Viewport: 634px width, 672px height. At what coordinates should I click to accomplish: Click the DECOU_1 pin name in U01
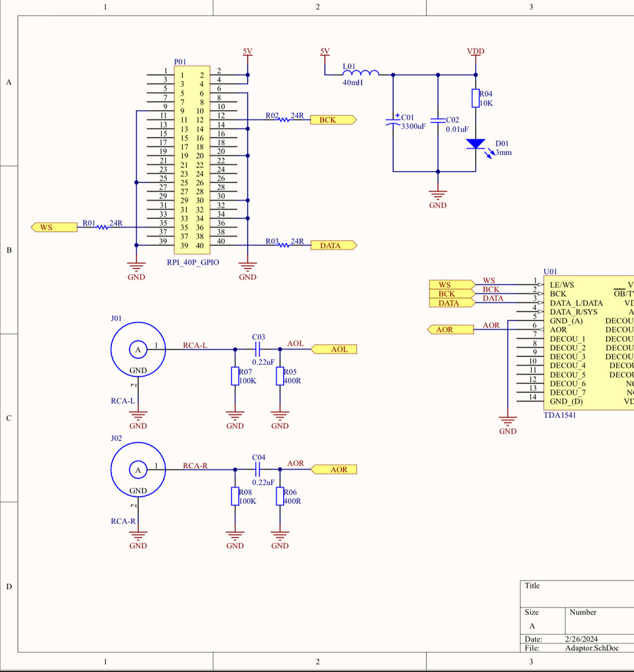[x=567, y=338]
